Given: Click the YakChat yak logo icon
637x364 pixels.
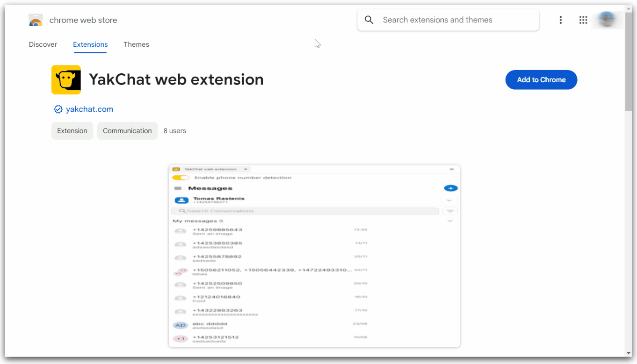Looking at the screenshot, I should point(66,80).
